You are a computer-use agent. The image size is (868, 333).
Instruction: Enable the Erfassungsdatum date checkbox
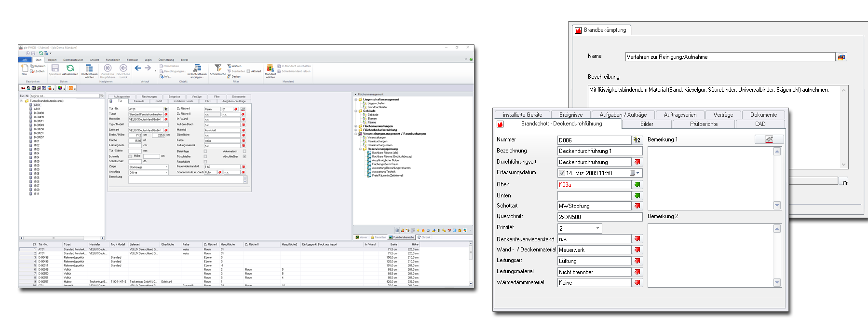(x=562, y=173)
